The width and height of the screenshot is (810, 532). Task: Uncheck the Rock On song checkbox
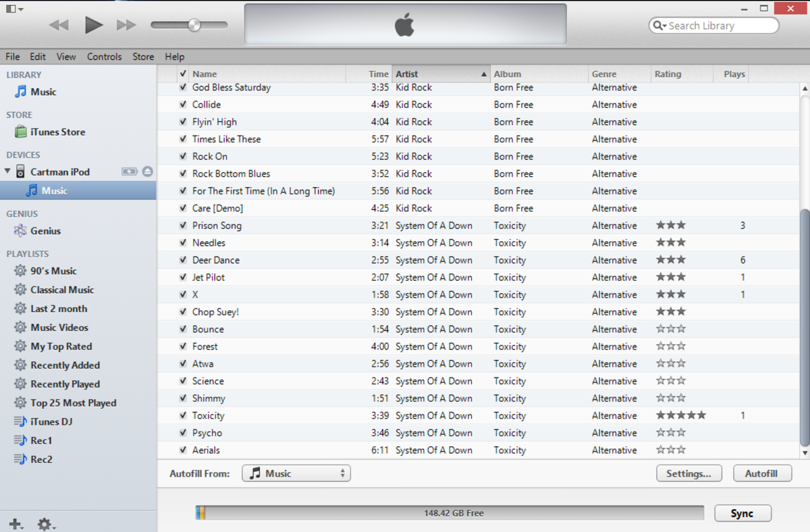(183, 157)
